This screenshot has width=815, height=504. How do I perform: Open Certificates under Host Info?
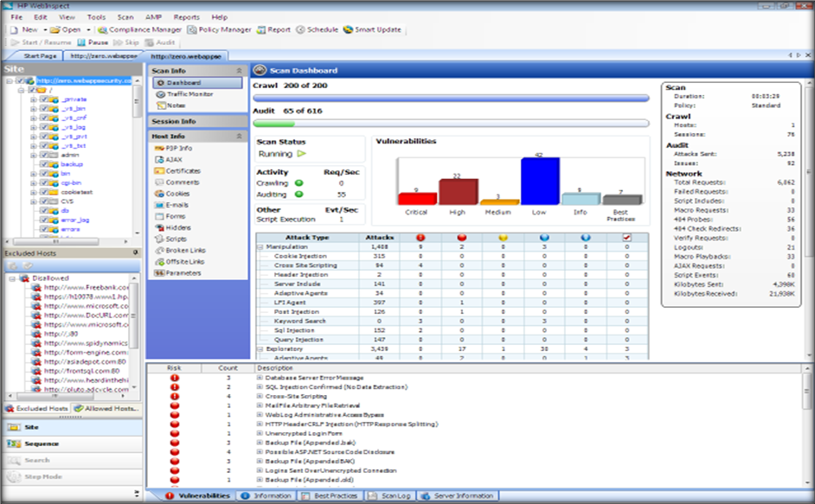(177, 171)
